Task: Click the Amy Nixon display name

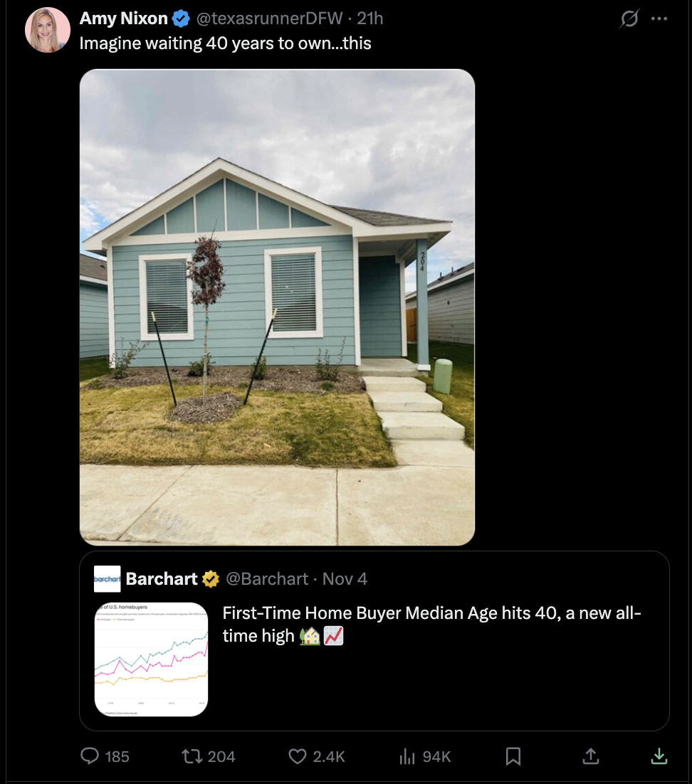Action: [124, 18]
